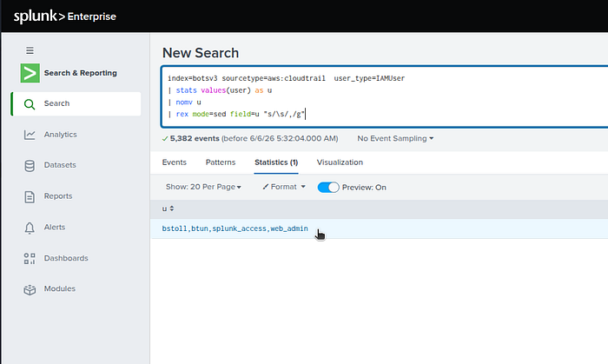Click the Modules box icon

tap(30, 289)
